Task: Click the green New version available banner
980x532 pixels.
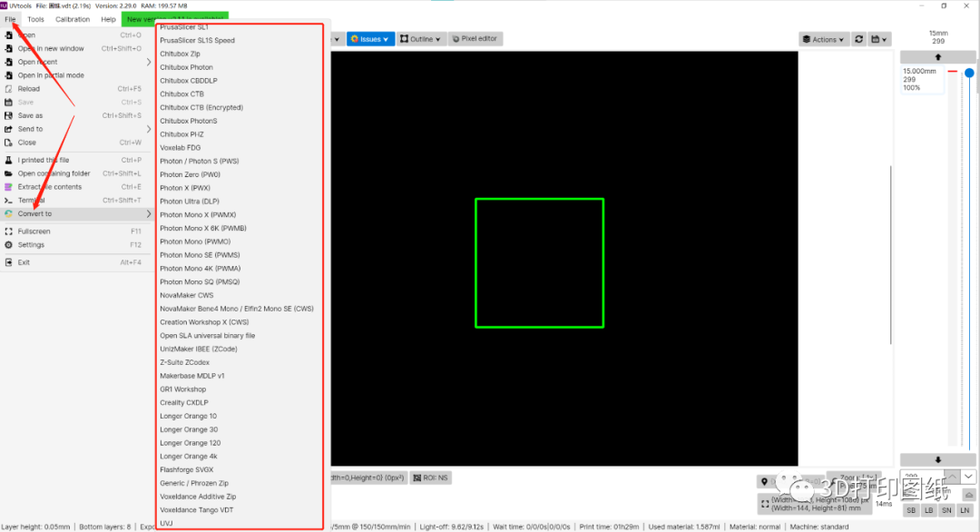Action: (x=175, y=19)
